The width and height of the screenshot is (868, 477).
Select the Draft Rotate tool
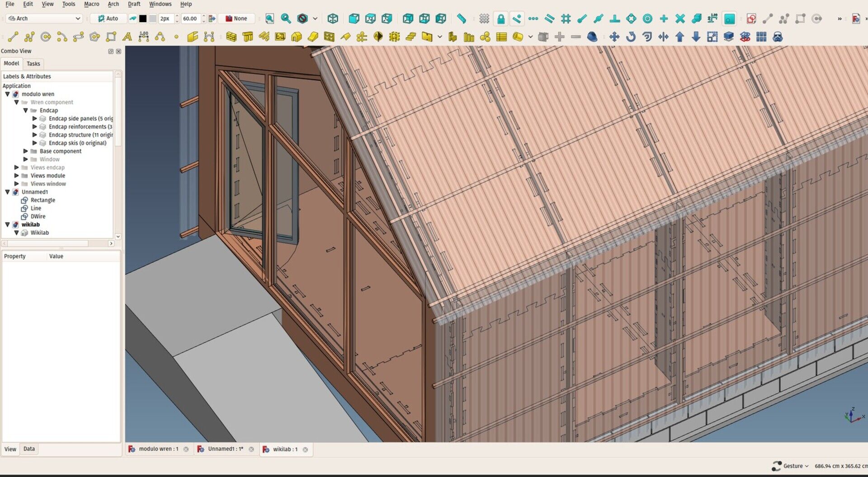(631, 37)
